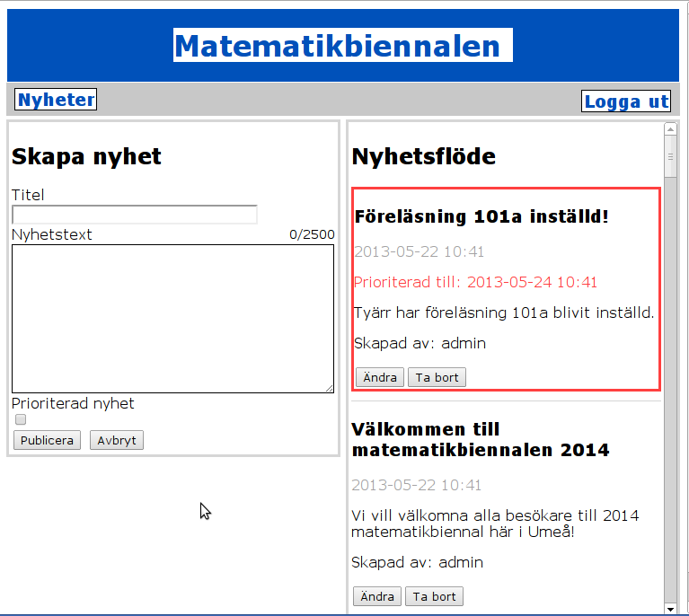Click Ändra for Föreläsning 101a inställd

[x=380, y=377]
